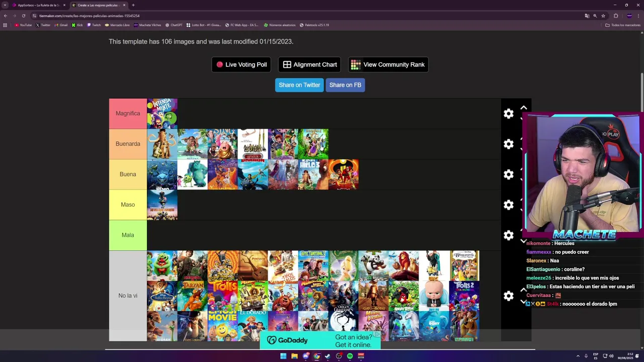Open the Alignment Chart button
The image size is (644, 362).
pyautogui.click(x=309, y=64)
